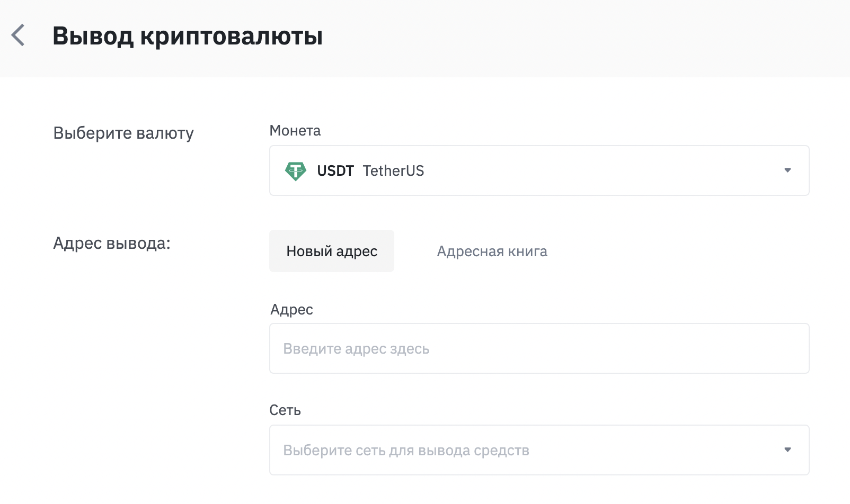850x504 pixels.
Task: Click the Выберите валюту label
Action: [123, 133]
